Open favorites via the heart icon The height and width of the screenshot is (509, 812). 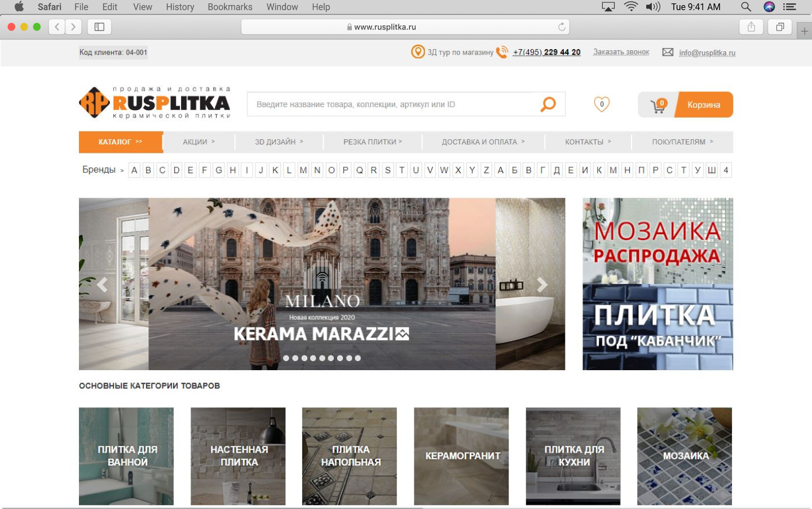(602, 104)
